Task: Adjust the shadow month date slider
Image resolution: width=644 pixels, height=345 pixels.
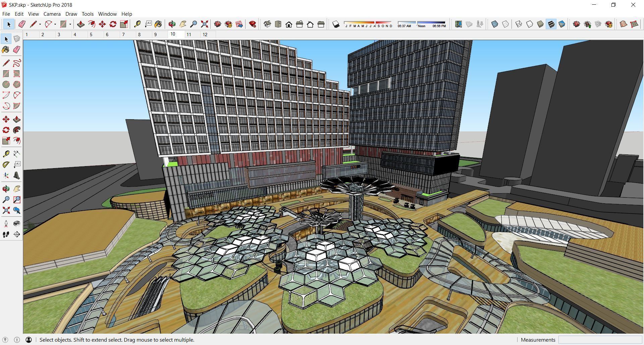Action: 368,24
